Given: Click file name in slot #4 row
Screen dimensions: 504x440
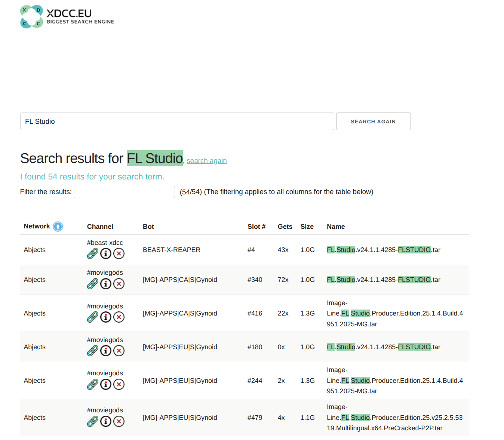Looking at the screenshot, I should [x=384, y=250].
